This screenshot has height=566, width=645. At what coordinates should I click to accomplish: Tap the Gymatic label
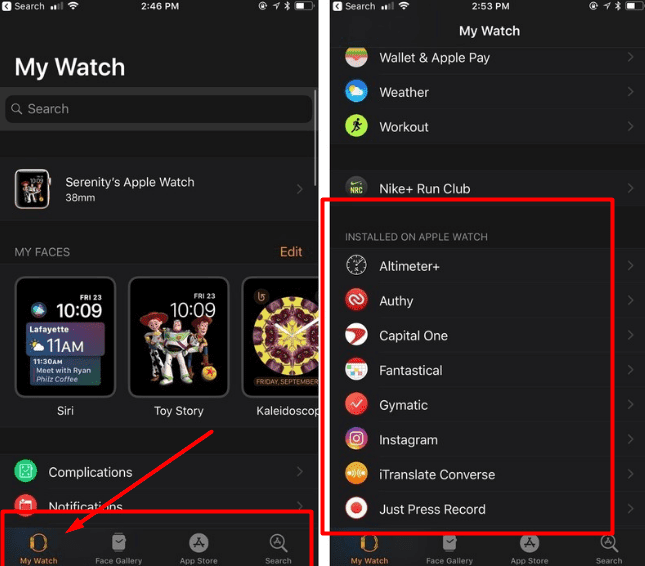click(x=404, y=405)
